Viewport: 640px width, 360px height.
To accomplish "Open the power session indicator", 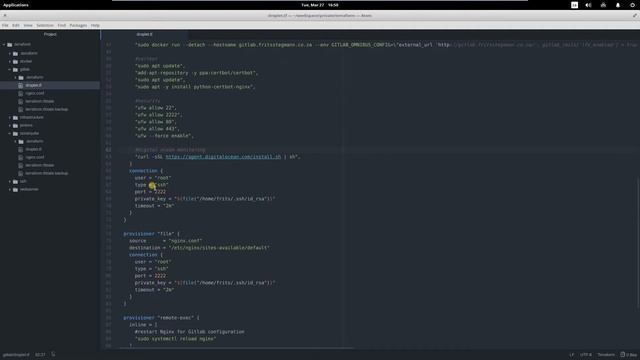I will pyautogui.click(x=632, y=5).
